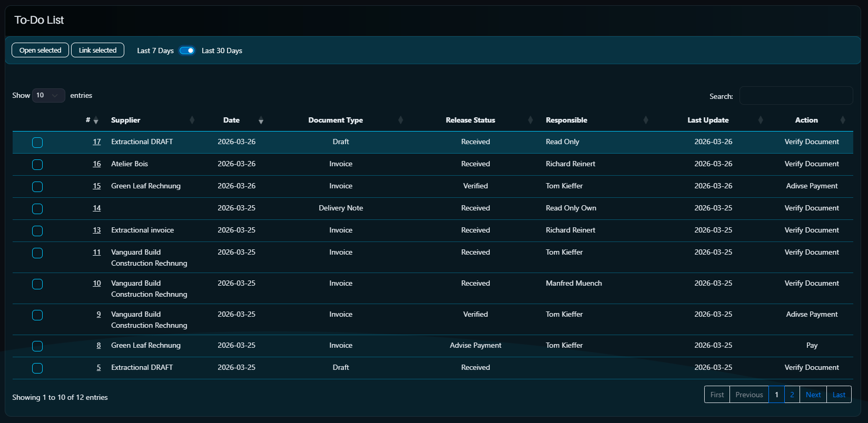
Task: Click the Date column sort arrow
Action: (261, 120)
